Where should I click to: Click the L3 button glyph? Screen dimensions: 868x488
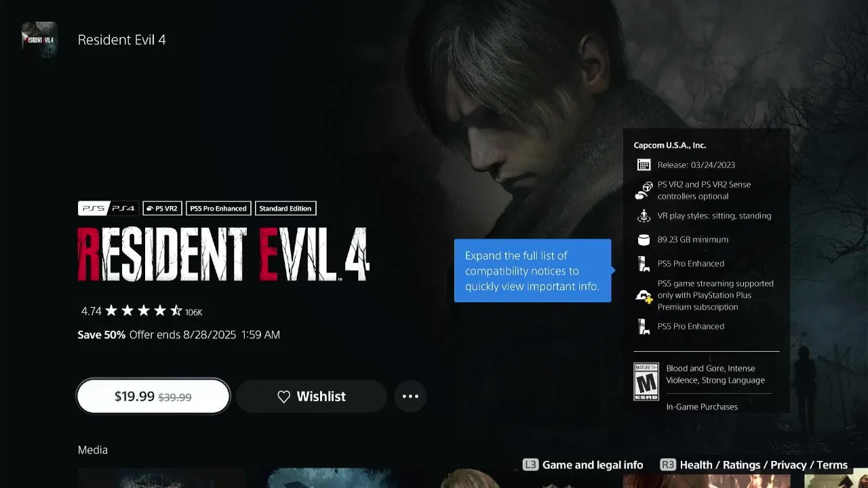530,465
